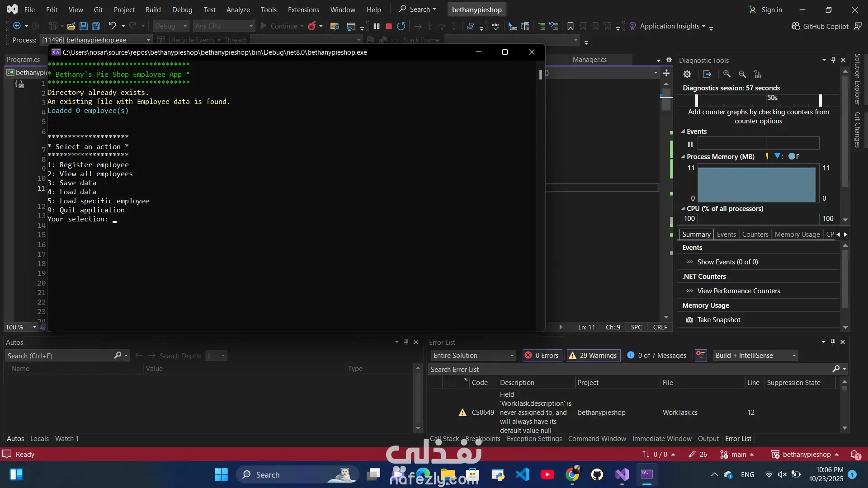The width and height of the screenshot is (868, 488).
Task: Click GitHub Copilot button
Action: pos(820,26)
